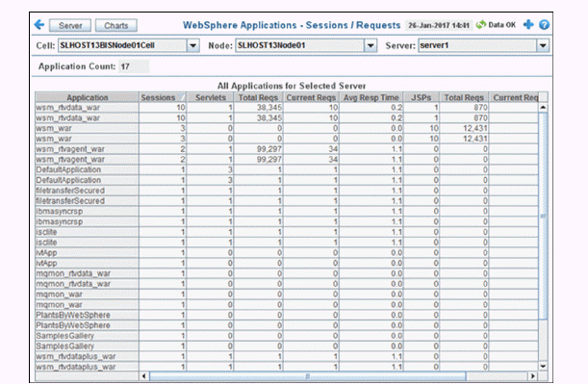Click the timestamp 26-Jan-2017 14:41
This screenshot has width=588, height=384.
pos(439,25)
